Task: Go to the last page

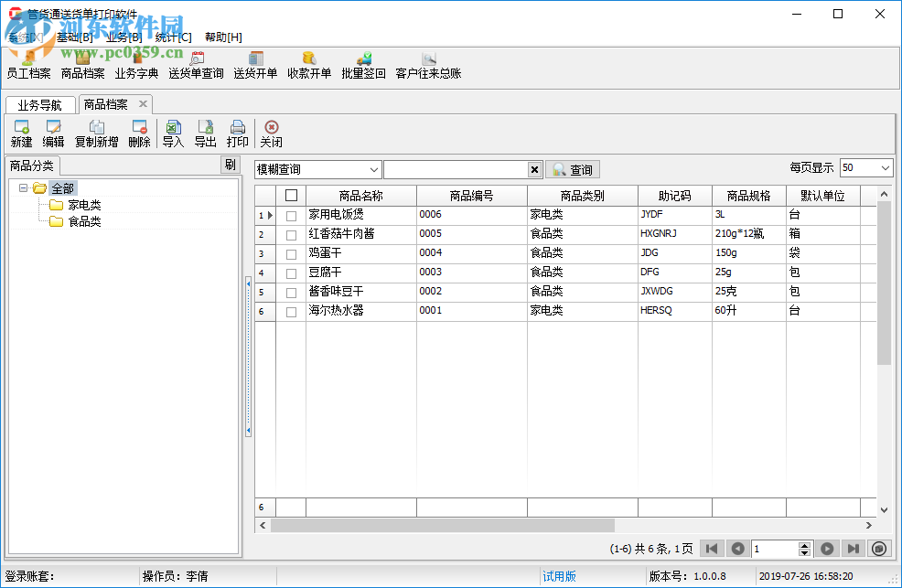Action: point(854,549)
